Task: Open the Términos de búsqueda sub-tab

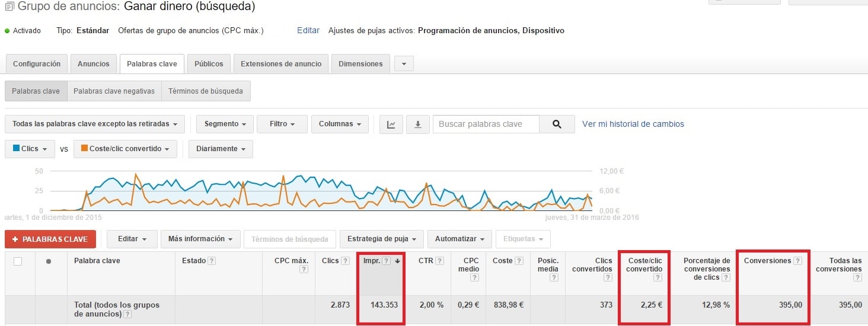Action: pyautogui.click(x=205, y=91)
